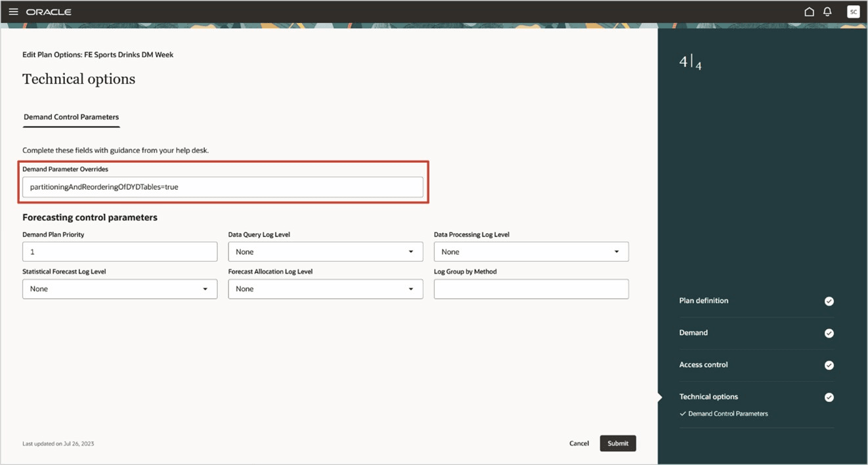
Task: Expand the Statistical Forecast Log Level dropdown
Action: pyautogui.click(x=207, y=289)
